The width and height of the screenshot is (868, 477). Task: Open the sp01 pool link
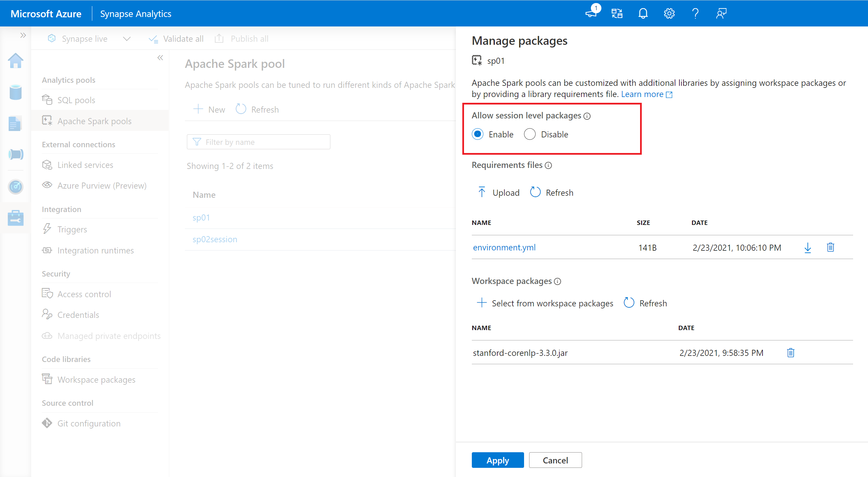click(201, 217)
